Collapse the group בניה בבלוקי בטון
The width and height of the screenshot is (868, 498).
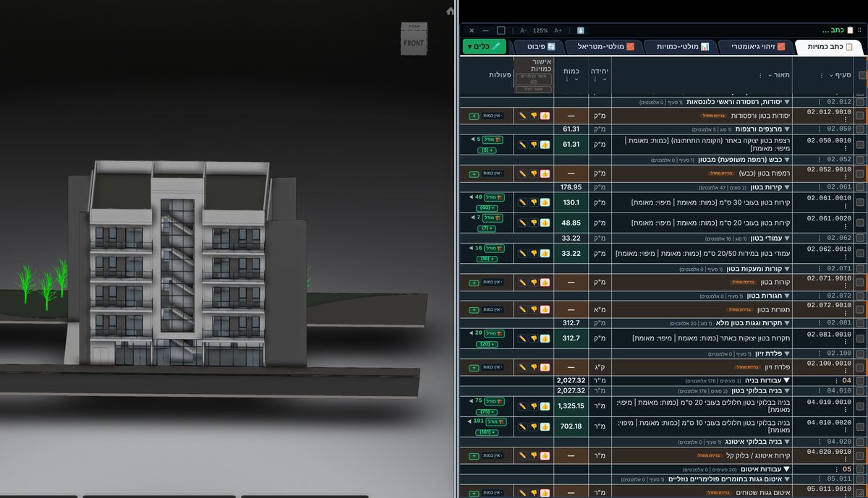(x=787, y=390)
